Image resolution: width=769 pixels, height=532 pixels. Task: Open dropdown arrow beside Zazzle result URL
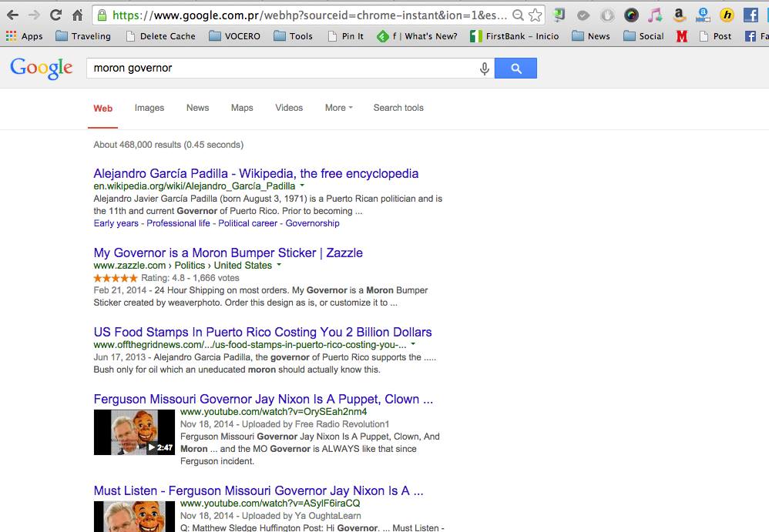[279, 265]
